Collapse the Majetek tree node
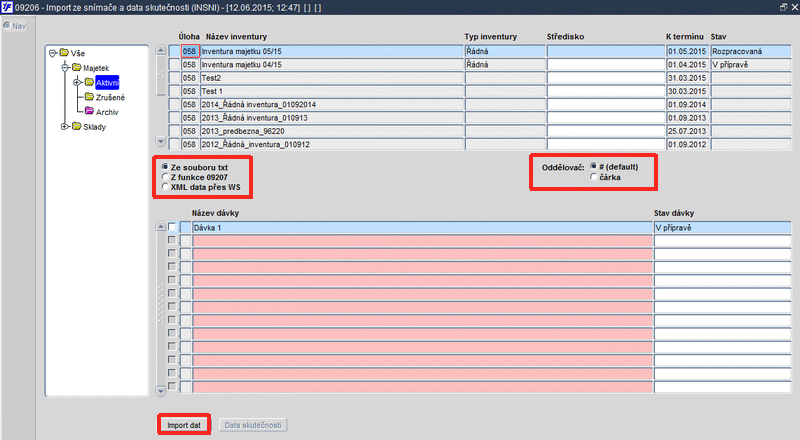The height and width of the screenshot is (440, 800). (65, 67)
